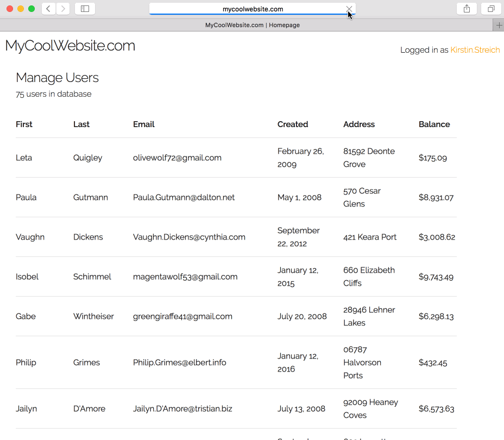This screenshot has height=440, width=504.
Task: Click the MyCoolWebsite.com site logo
Action: tap(70, 46)
